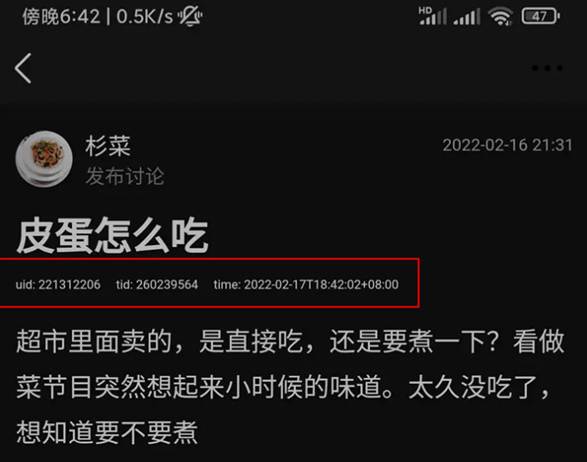Open the three-dot more options menu

(x=547, y=68)
